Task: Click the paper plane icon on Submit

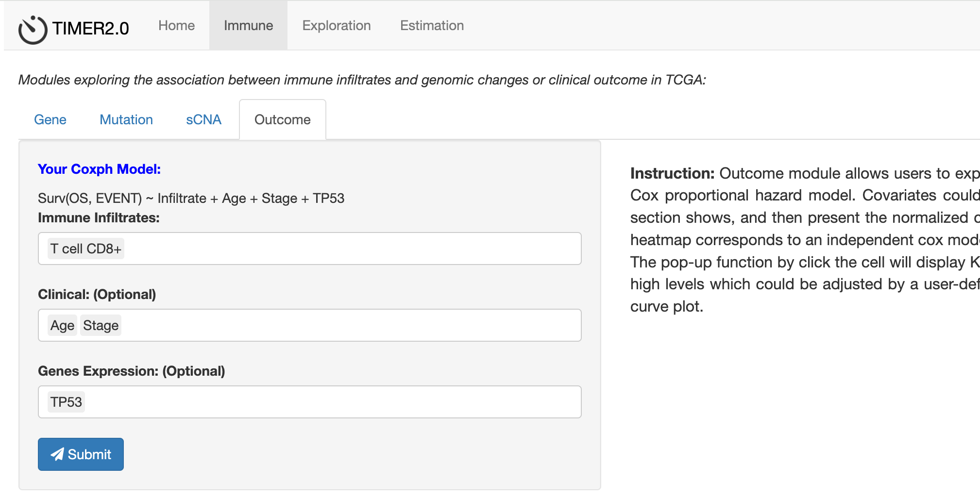Action: tap(57, 454)
